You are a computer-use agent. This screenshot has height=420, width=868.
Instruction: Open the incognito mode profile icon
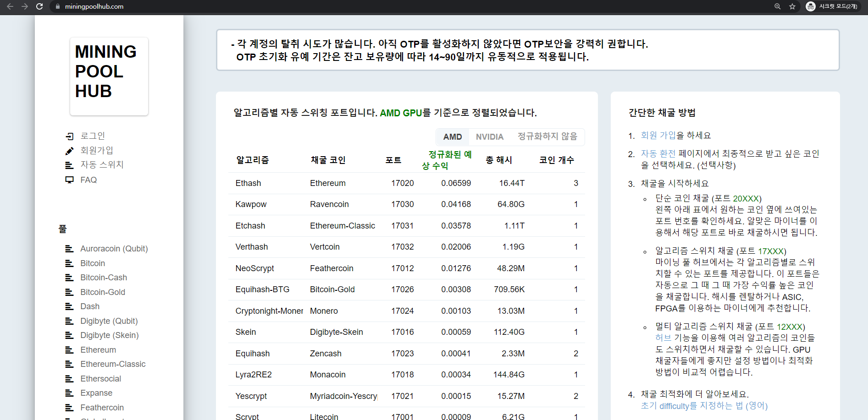tap(811, 6)
